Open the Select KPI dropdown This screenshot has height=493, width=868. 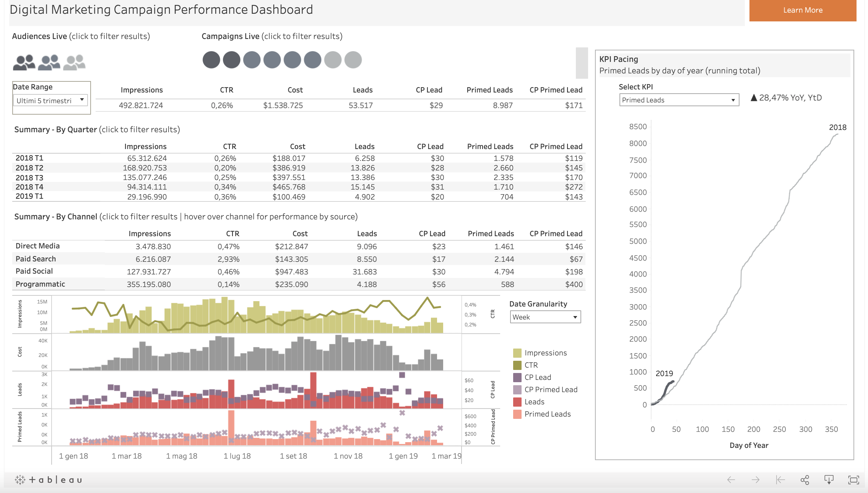pos(679,100)
